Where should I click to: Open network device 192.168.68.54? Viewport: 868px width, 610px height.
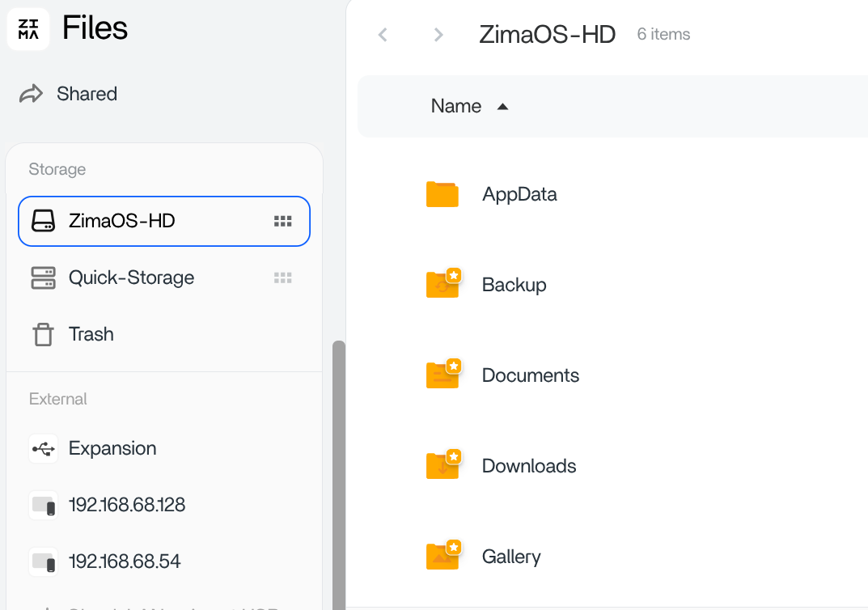[124, 561]
